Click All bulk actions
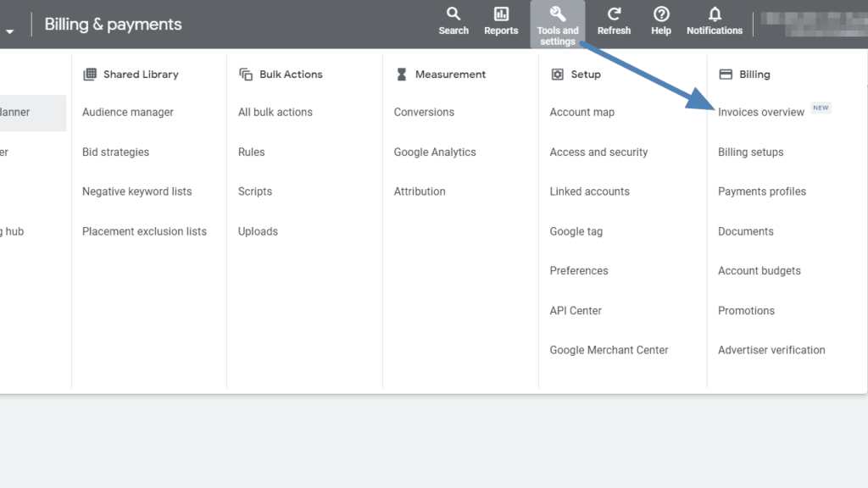The width and height of the screenshot is (868, 488). (x=275, y=112)
